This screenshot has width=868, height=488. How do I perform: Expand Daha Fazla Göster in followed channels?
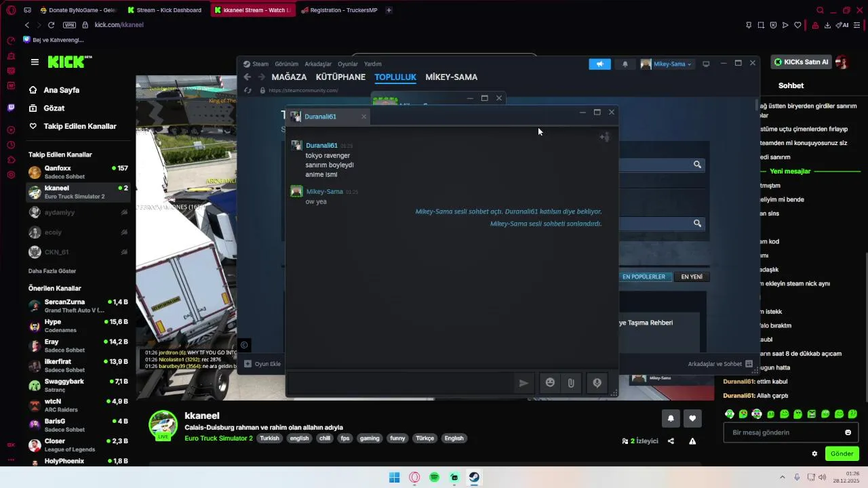(52, 271)
